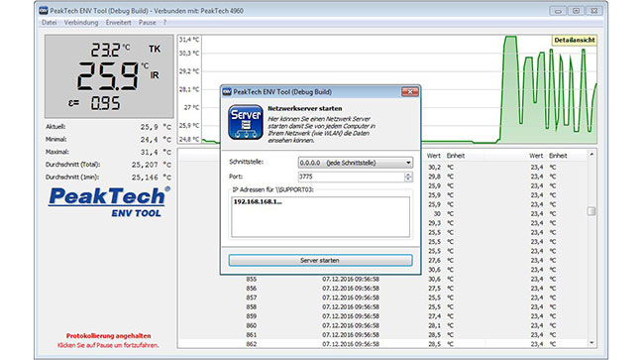Click the timestamp in row 862

[351, 344]
